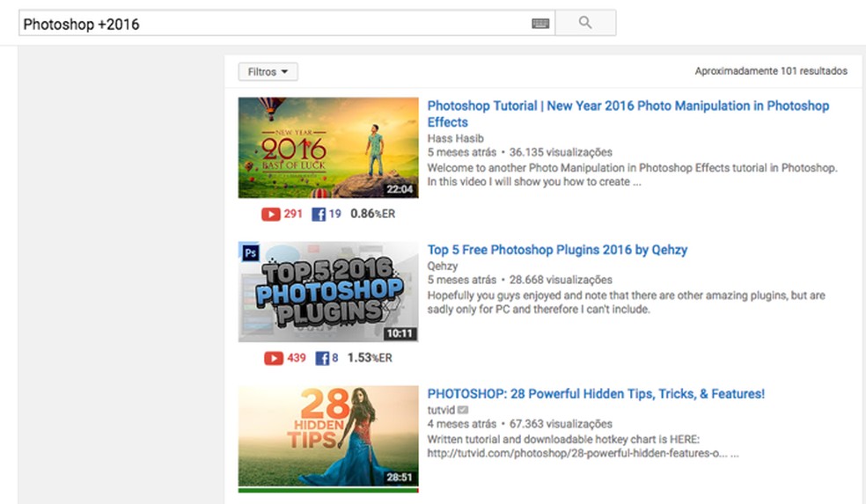Click the 28 Hidden Tips thumbnail
This screenshot has width=866, height=504.
click(328, 436)
